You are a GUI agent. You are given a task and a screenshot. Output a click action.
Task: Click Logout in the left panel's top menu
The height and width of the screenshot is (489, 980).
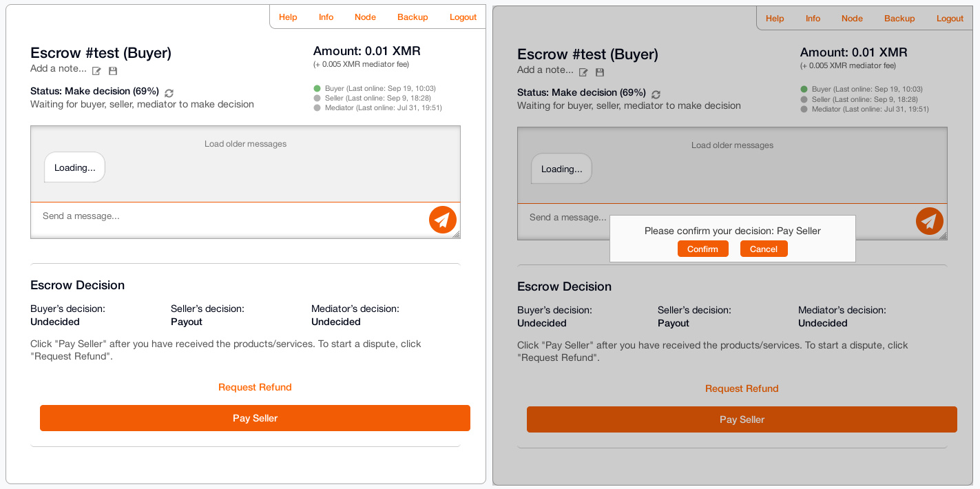(463, 17)
